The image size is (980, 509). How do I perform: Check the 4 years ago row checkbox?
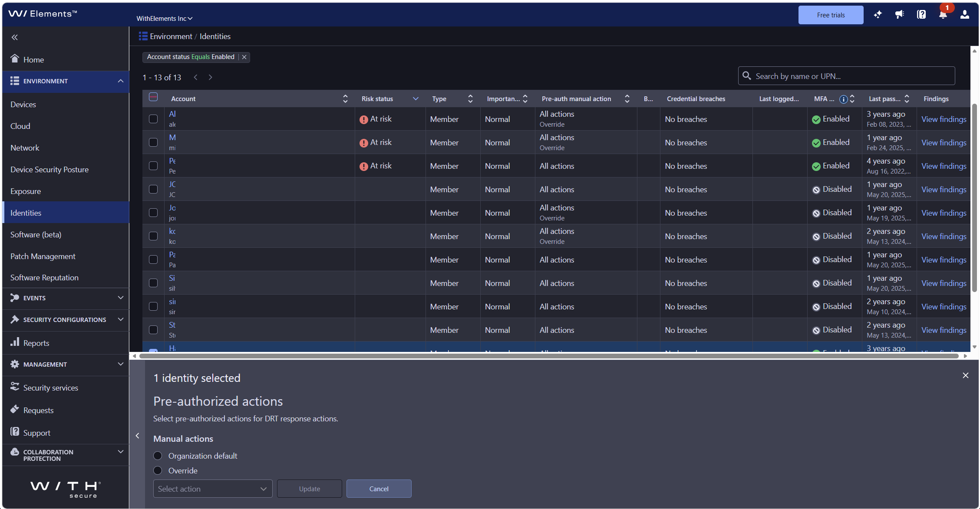click(153, 166)
